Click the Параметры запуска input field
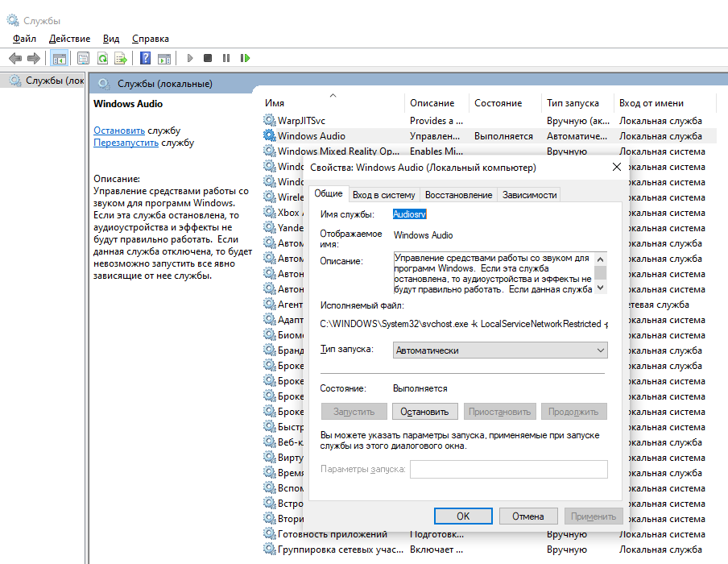This screenshot has width=728, height=564. coord(509,469)
